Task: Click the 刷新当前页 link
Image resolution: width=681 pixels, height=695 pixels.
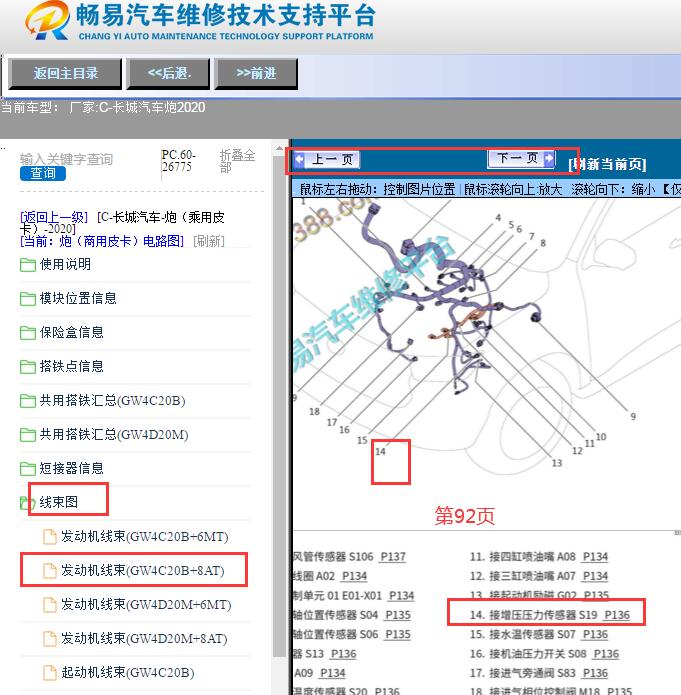Action: pyautogui.click(x=607, y=164)
